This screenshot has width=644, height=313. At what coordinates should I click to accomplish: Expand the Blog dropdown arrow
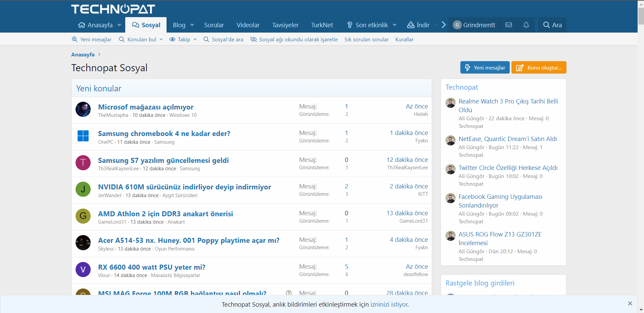point(192,25)
